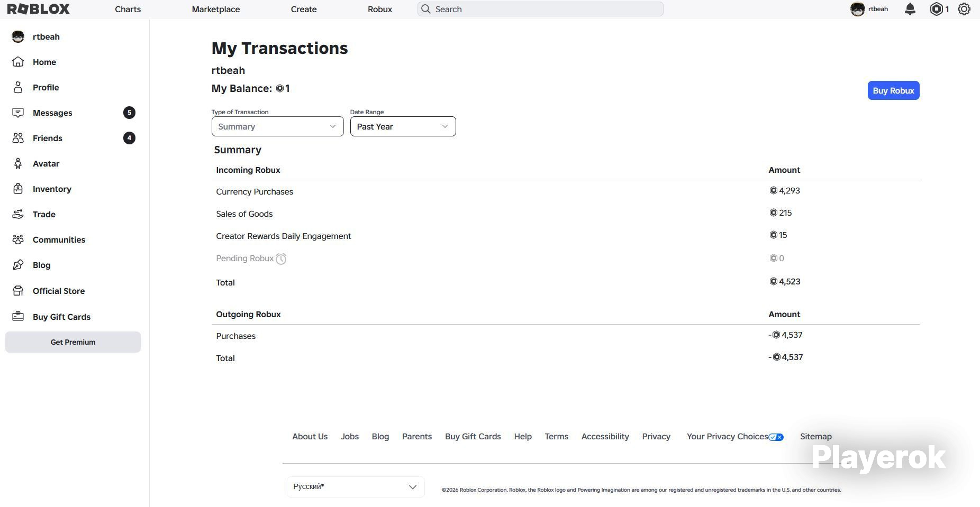Open the Terms footer link
980x507 pixels.
tap(557, 437)
